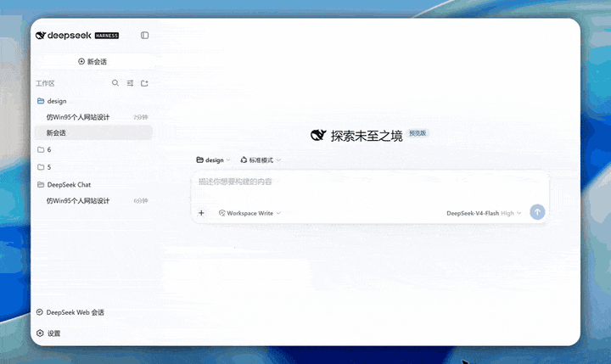Viewport: 611px width, 364px height.
Task: Click the DeepSeek Chat folder icon
Action: point(41,185)
